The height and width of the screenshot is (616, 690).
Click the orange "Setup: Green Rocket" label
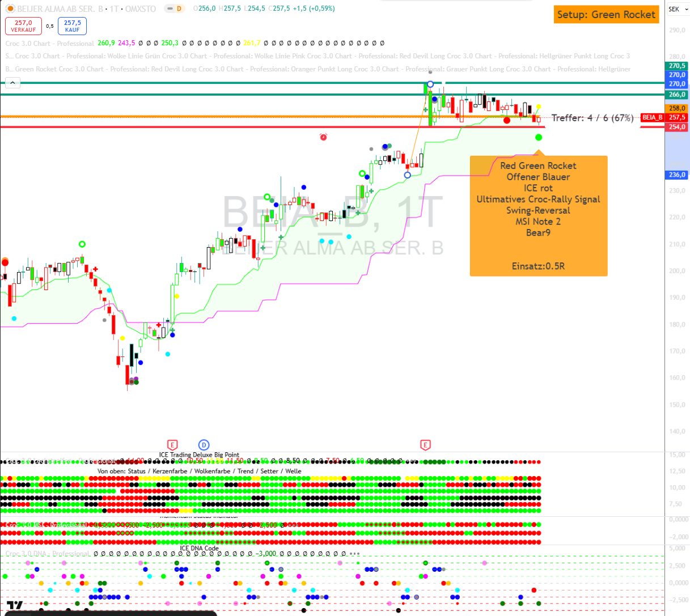606,15
